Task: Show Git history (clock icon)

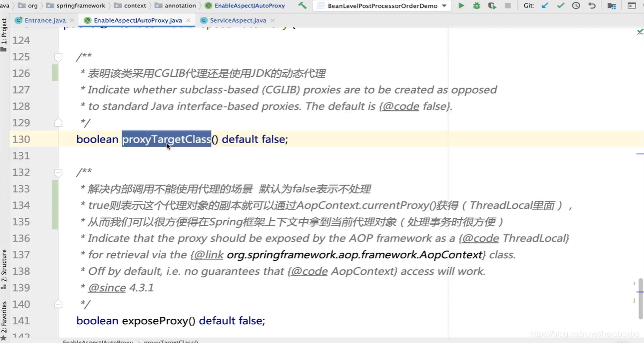Action: (576, 6)
